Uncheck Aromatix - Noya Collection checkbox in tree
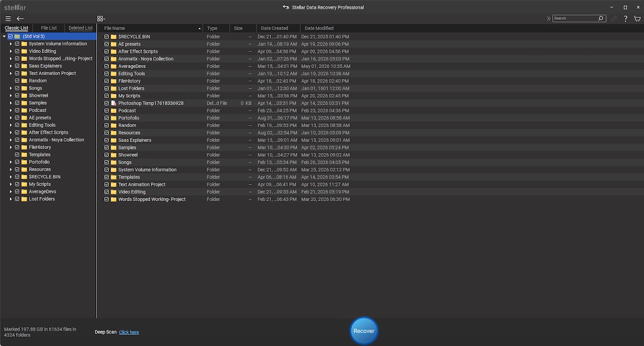The width and height of the screenshot is (644, 346). [17, 139]
